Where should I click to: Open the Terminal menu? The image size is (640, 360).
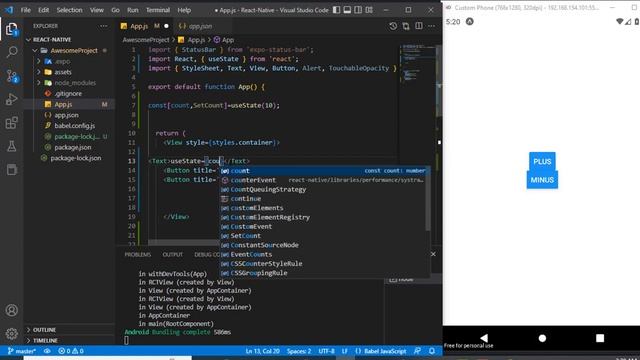point(158,10)
